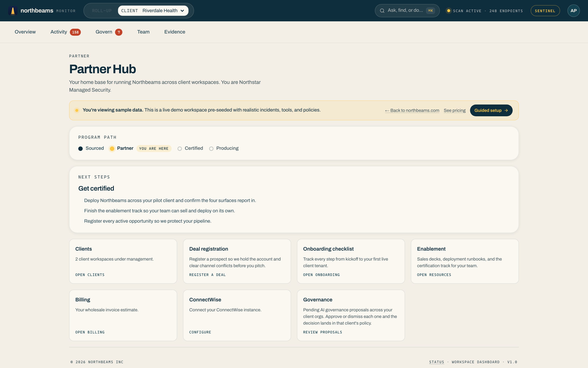The image size is (588, 368).
Task: Open the Evidence tab
Action: click(175, 32)
